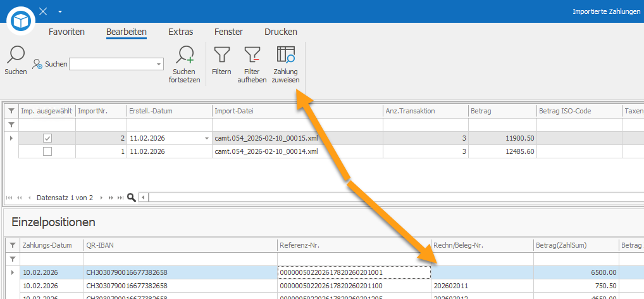Click Filter aufheben icon
This screenshot has height=299, width=644.
252,56
